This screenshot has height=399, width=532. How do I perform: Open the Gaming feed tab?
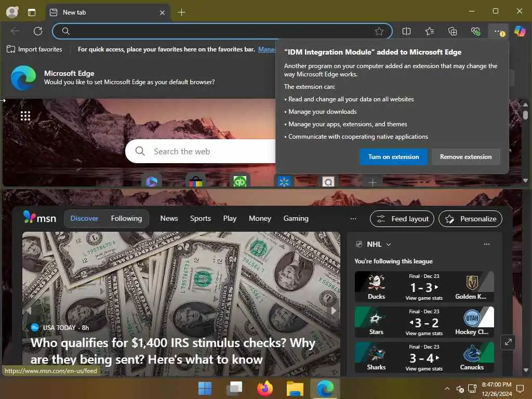pyautogui.click(x=296, y=219)
